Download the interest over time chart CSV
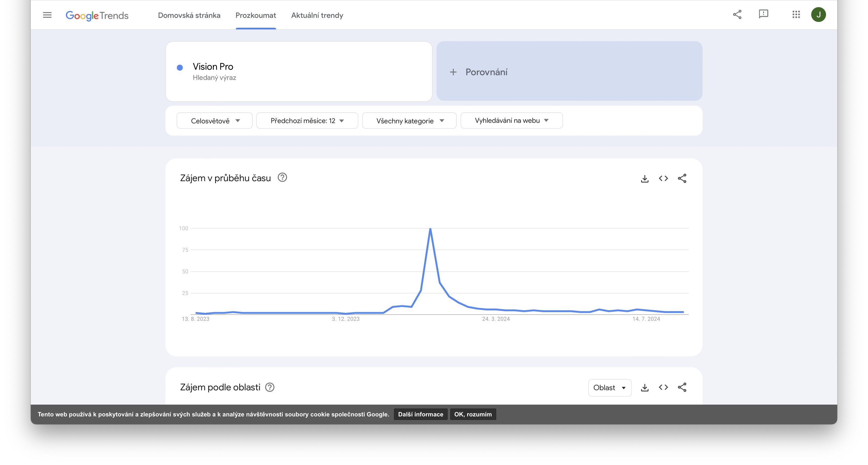 [x=644, y=178]
